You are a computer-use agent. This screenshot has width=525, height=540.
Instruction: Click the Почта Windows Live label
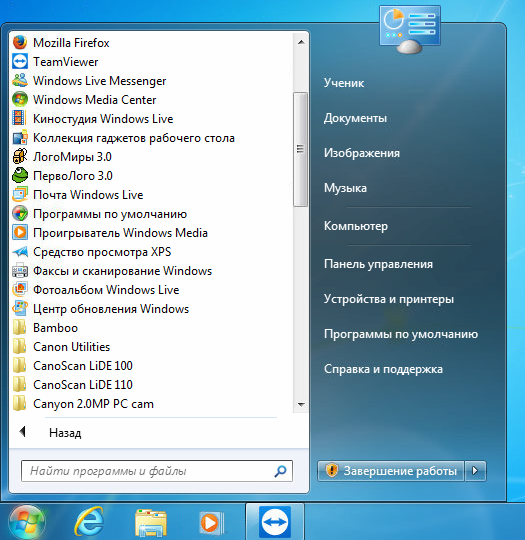coord(88,195)
